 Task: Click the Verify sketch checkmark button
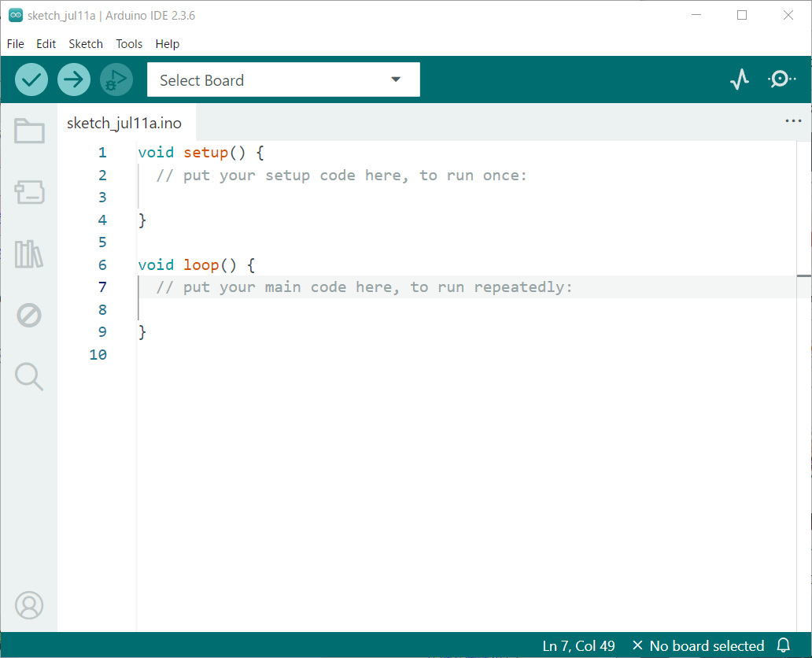point(31,79)
